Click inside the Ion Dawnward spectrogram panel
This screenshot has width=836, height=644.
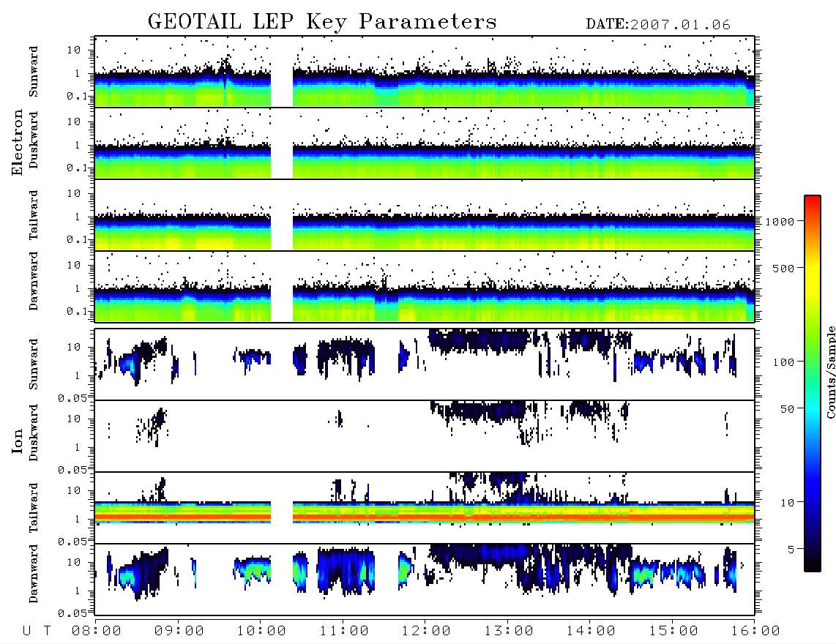[x=425, y=580]
